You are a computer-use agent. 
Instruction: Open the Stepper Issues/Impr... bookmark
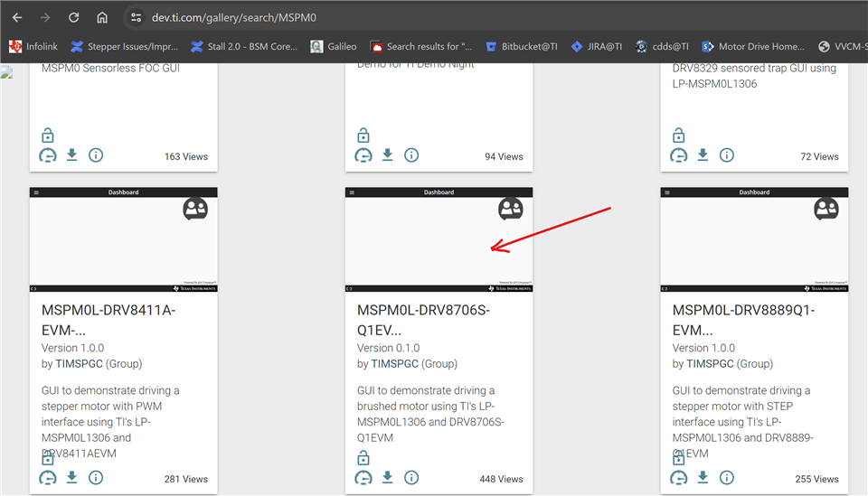125,46
